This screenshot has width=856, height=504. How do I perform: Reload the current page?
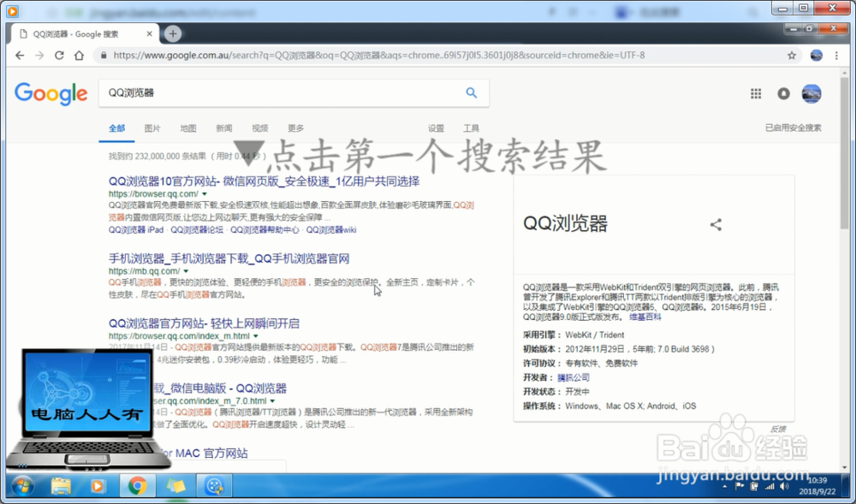(x=59, y=55)
